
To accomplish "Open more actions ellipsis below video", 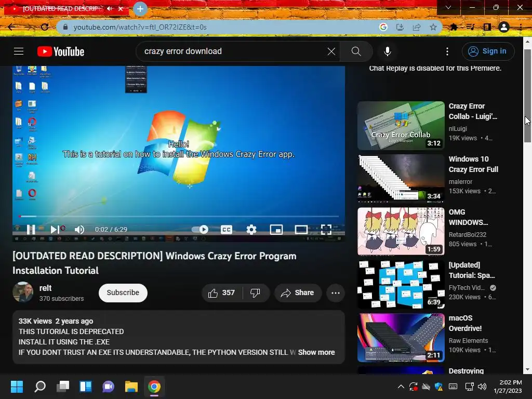I will point(336,293).
